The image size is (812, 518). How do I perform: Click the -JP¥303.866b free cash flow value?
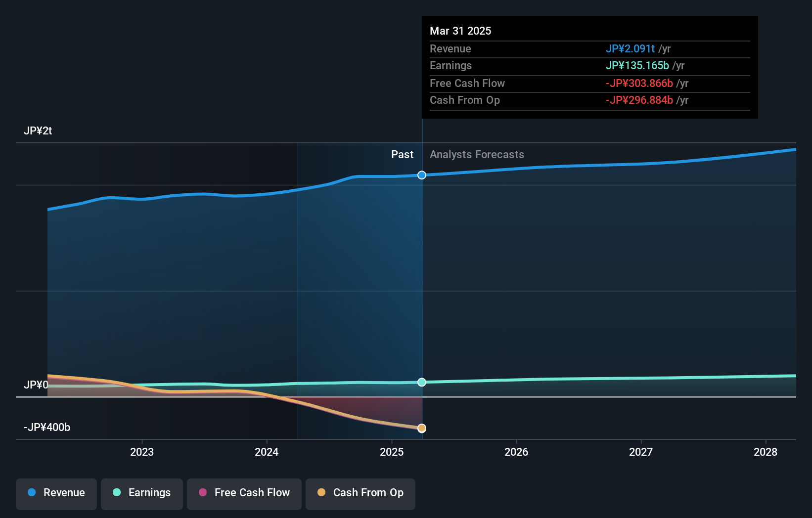click(639, 84)
